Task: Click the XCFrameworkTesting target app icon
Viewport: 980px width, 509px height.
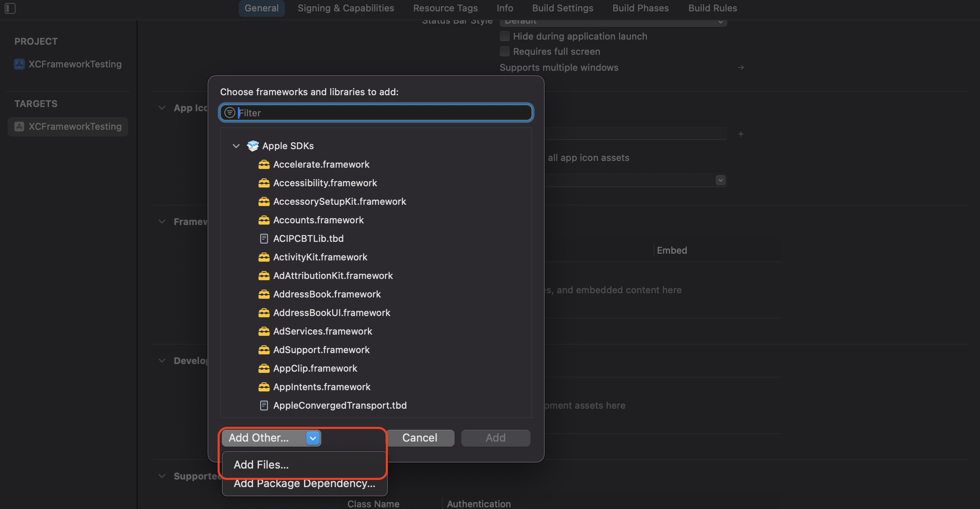Action: pyautogui.click(x=19, y=126)
